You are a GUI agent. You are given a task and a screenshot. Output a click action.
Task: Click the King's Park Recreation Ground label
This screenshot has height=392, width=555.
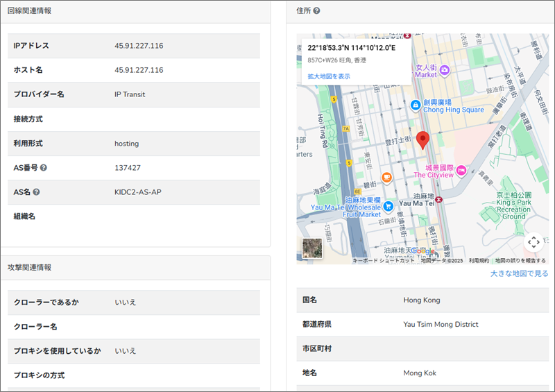pyautogui.click(x=513, y=206)
